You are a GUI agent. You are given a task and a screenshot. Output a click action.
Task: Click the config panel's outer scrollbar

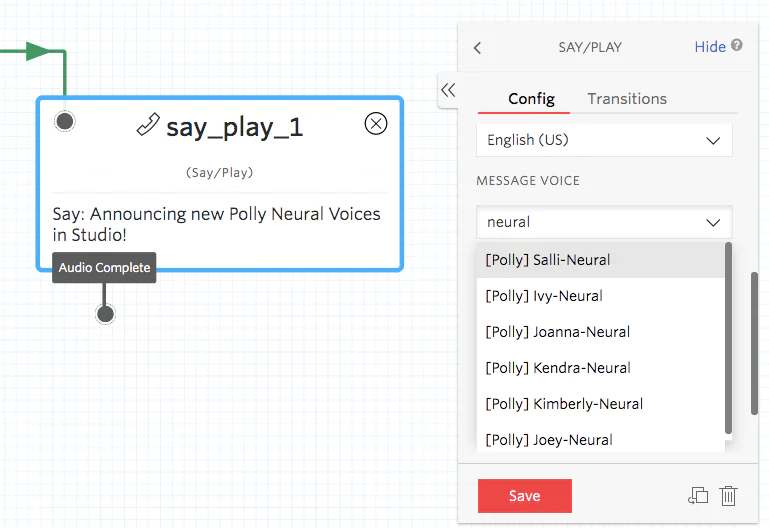754,344
